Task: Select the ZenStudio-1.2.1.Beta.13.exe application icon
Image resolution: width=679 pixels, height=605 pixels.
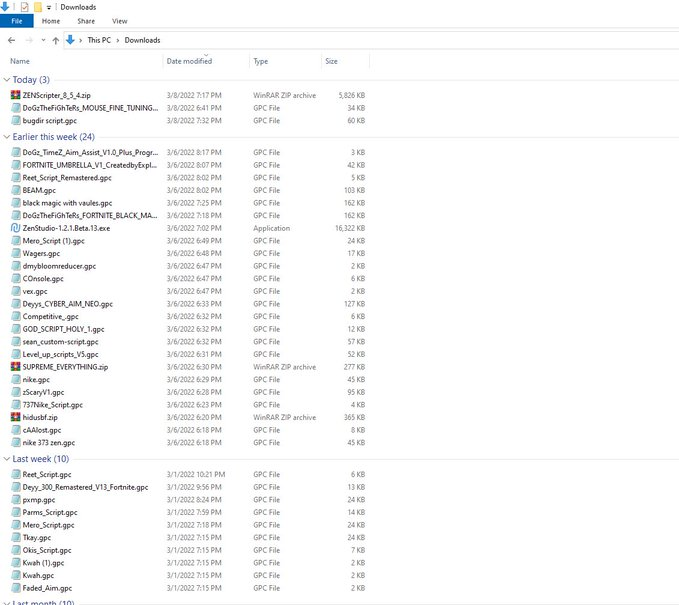Action: point(16,228)
